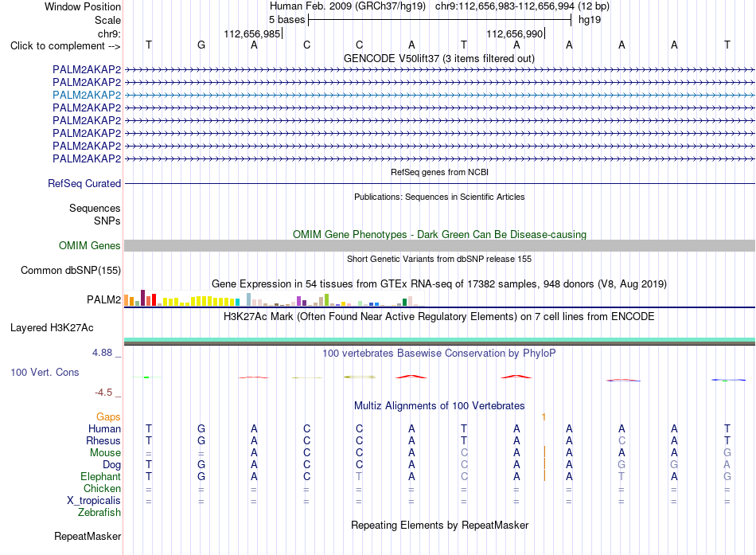Click the 100 Vert. Cons label
Viewport: 756px width, 555px height.
coord(45,372)
